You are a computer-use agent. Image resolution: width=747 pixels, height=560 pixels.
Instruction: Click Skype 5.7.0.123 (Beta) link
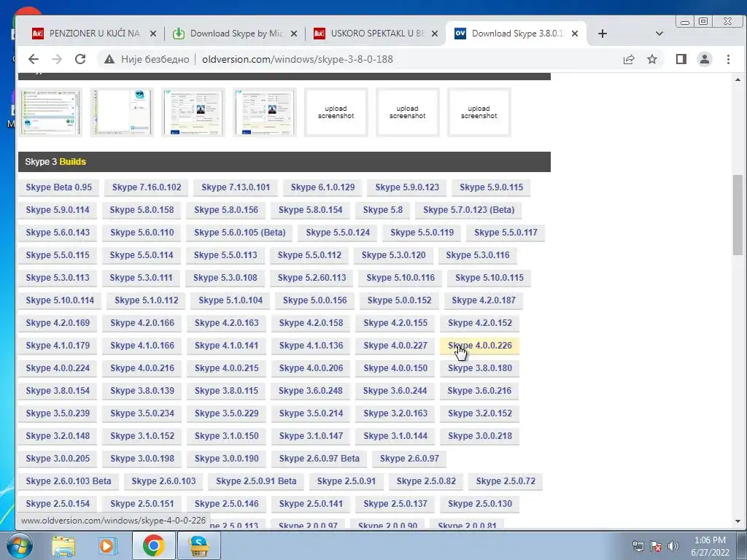click(x=469, y=209)
